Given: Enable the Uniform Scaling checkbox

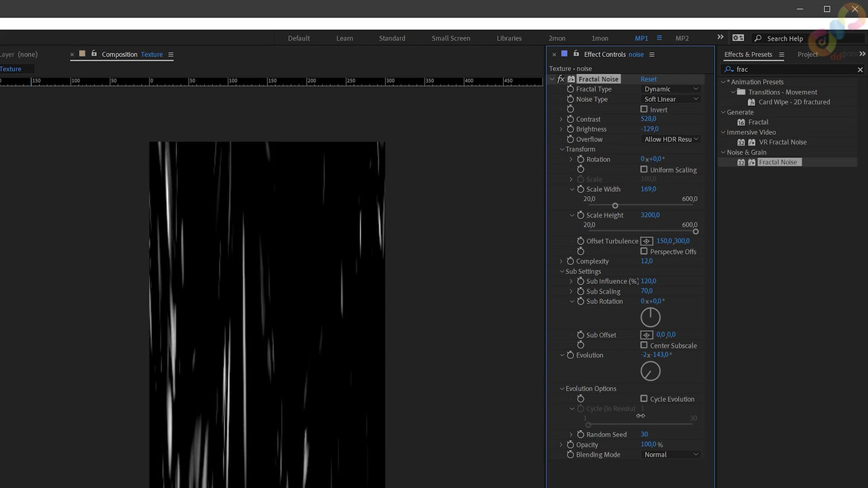Looking at the screenshot, I should coord(644,169).
